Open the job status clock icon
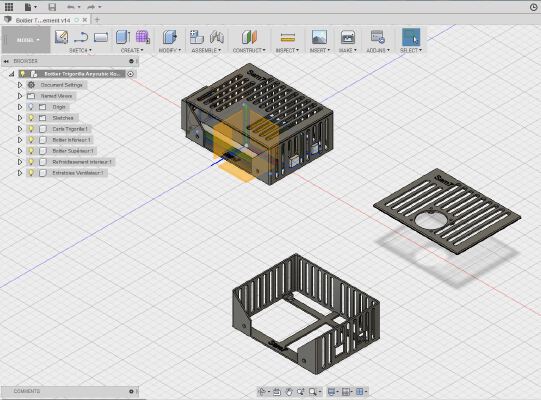 533,7
